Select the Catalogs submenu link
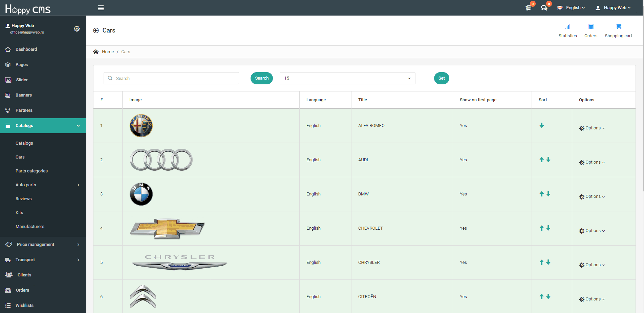 pos(24,143)
